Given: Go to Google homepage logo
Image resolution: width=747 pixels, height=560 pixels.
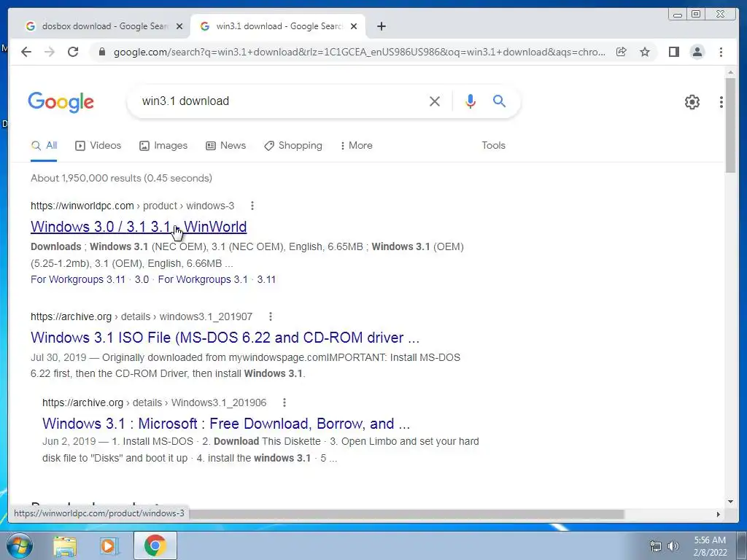Looking at the screenshot, I should click(x=61, y=102).
